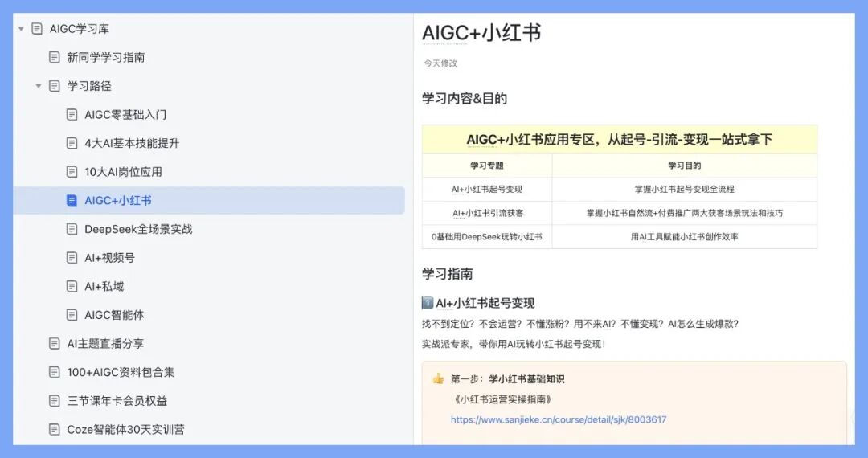Click table cell 掌握小红书起号变现全流程

pos(684,189)
